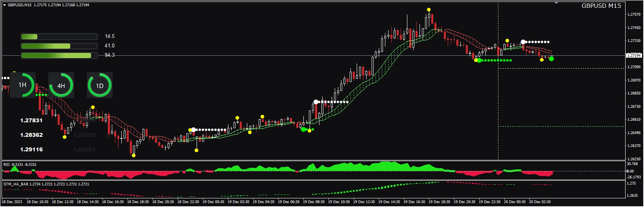This screenshot has width=644, height=207.
Task: Click the GBPUSD,M15 OHLC title text
Action: (x=48, y=5)
